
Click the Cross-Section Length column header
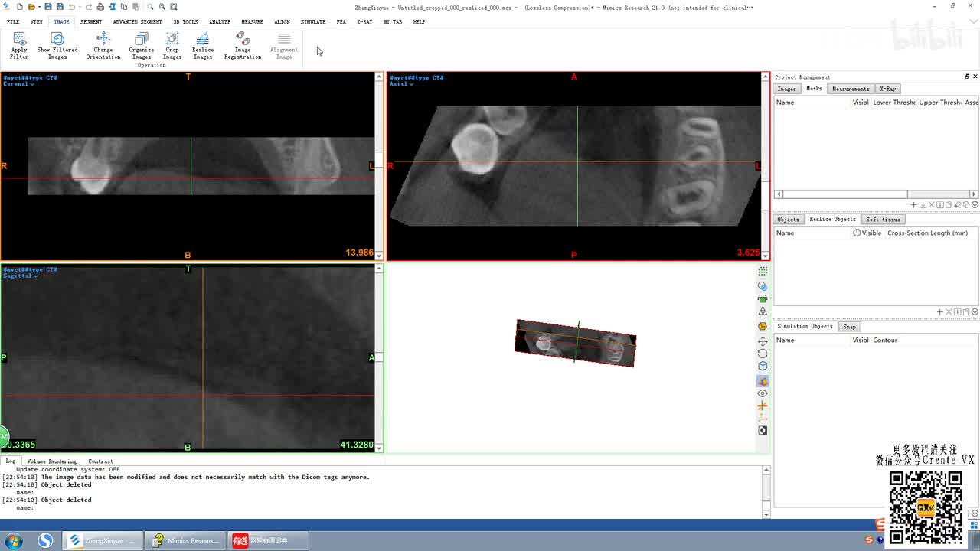coord(927,233)
